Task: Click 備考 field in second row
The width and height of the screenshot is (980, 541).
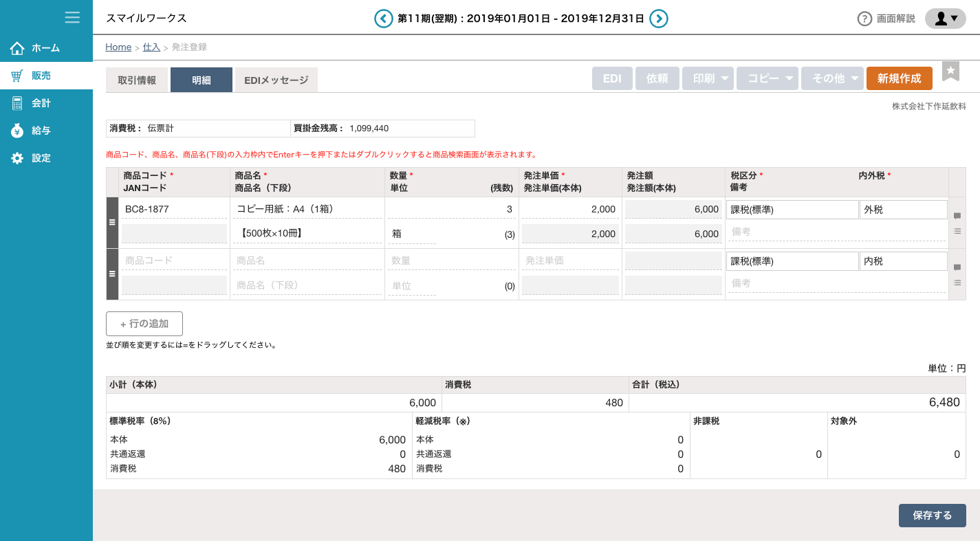Action: click(x=836, y=283)
